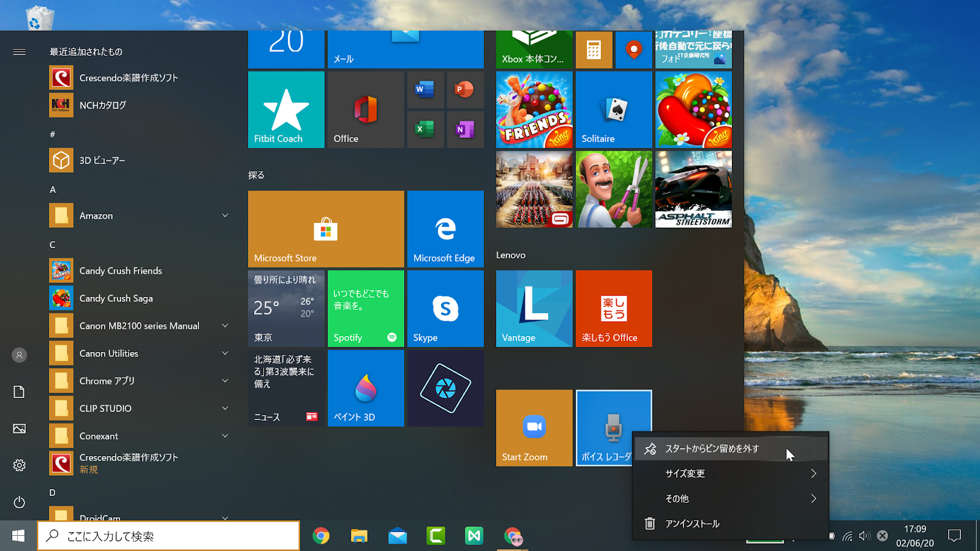Open Candy Crush Saga in app list
Image resolution: width=980 pixels, height=551 pixels.
(x=141, y=298)
